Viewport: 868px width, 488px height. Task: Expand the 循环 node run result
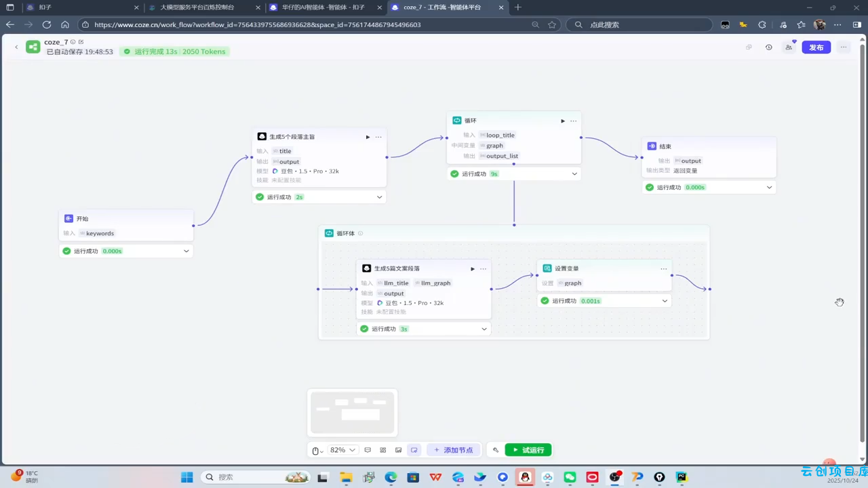[574, 174]
